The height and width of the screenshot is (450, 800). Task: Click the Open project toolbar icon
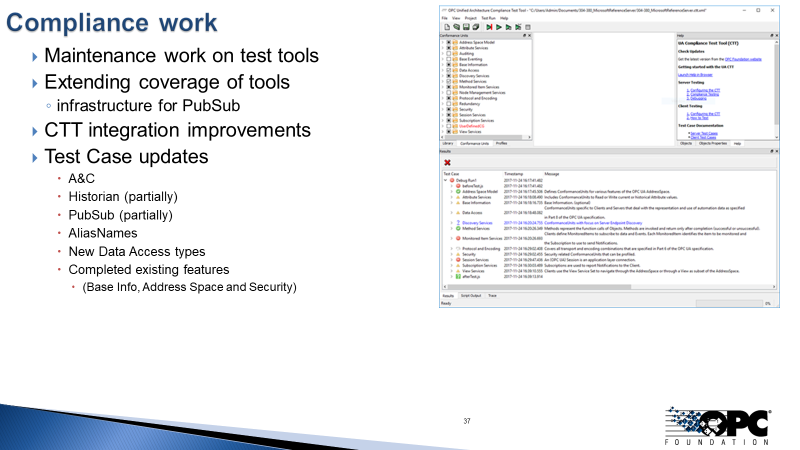(x=457, y=27)
